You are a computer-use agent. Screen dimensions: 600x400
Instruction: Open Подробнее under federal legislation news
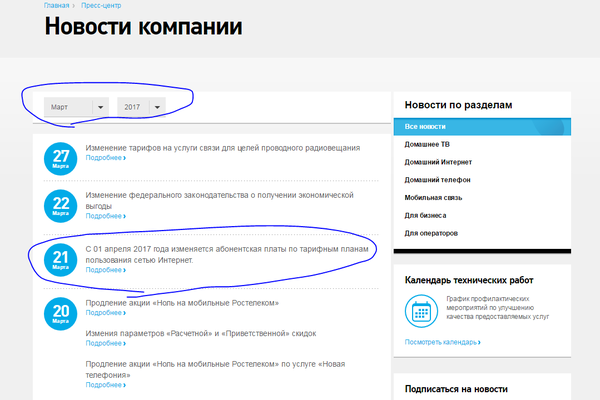[105, 216]
